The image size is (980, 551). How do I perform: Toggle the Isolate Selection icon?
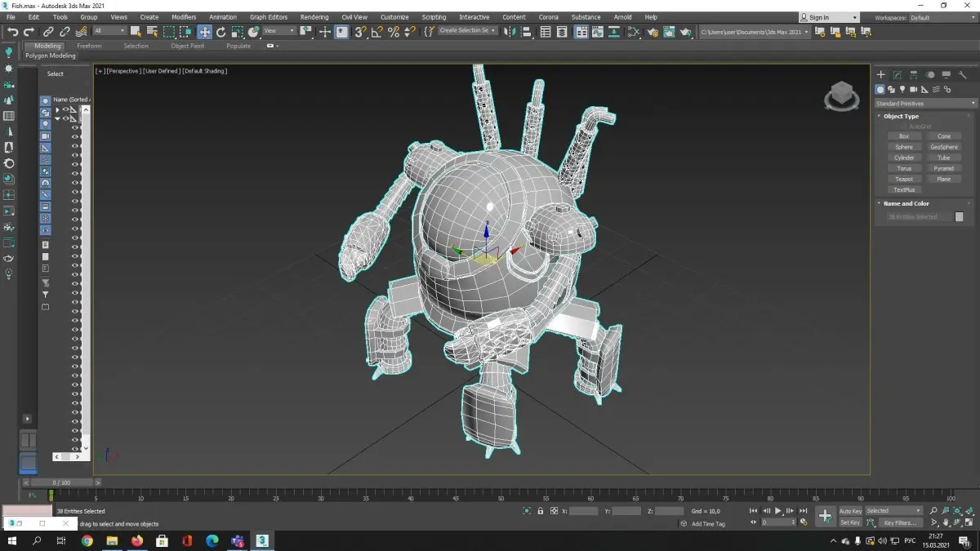click(527, 511)
